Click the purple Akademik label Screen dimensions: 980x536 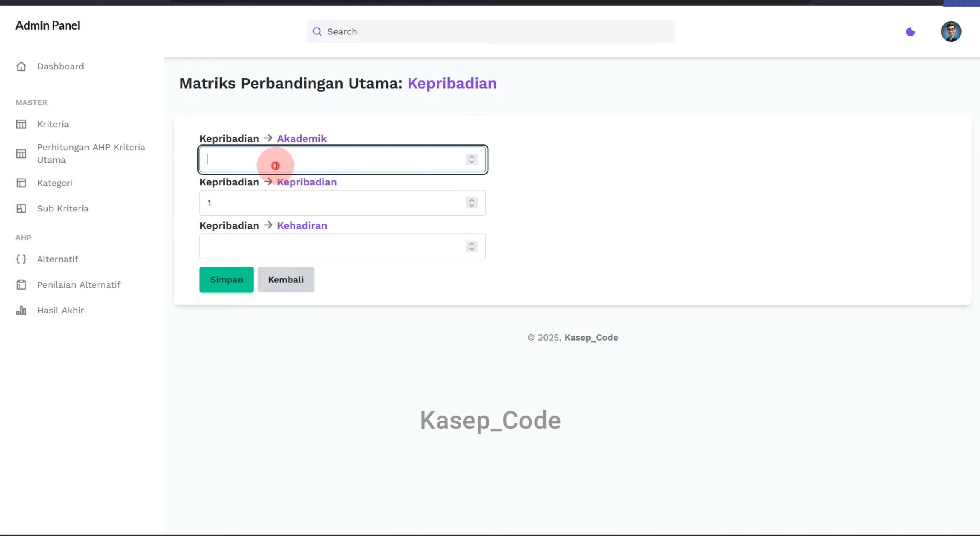point(302,138)
